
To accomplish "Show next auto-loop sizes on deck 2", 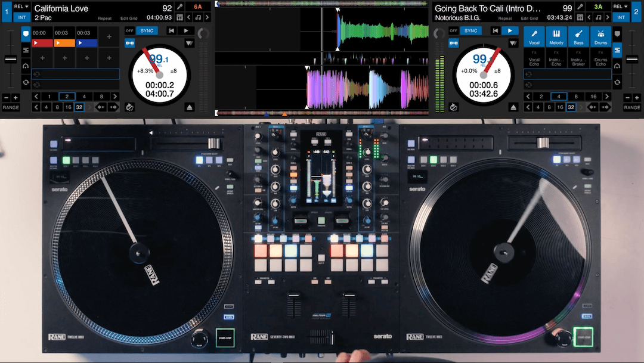I will pos(606,97).
